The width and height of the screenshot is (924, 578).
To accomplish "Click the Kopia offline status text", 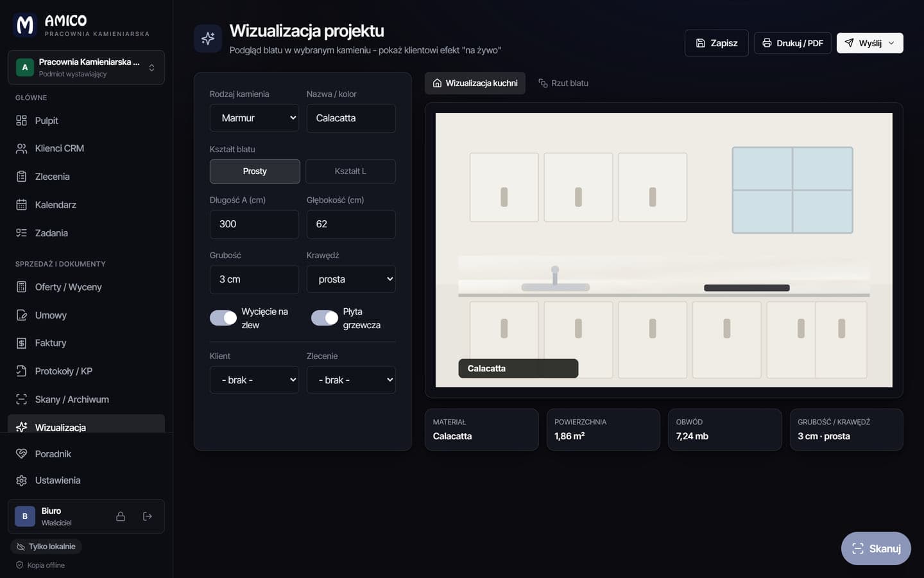I will tap(46, 565).
